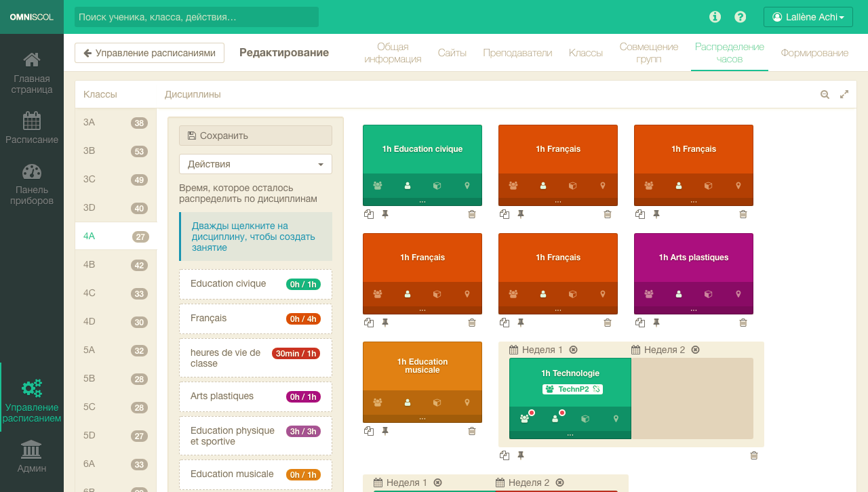Click the Сохранить button

256,136
